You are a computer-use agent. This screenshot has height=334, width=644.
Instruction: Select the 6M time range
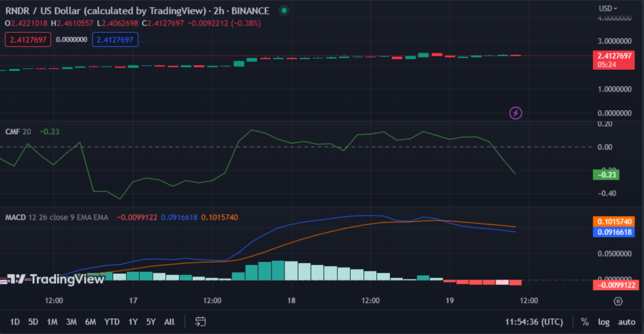point(90,322)
